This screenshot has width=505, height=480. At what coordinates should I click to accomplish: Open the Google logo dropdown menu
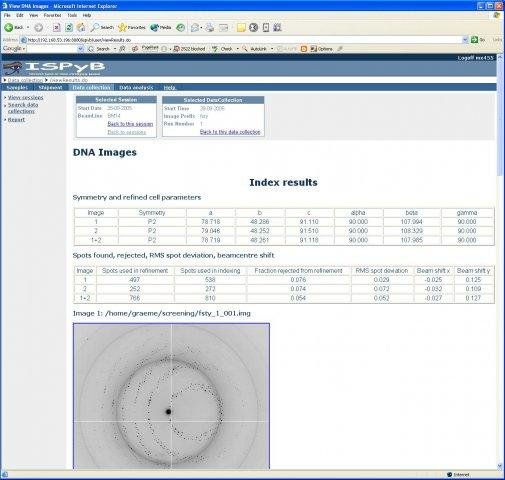point(14,49)
